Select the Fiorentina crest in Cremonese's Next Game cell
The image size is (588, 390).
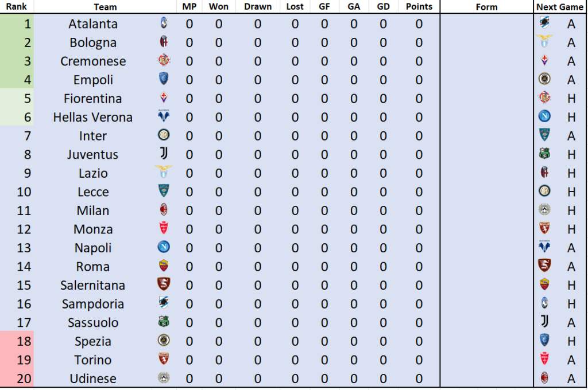tap(544, 61)
